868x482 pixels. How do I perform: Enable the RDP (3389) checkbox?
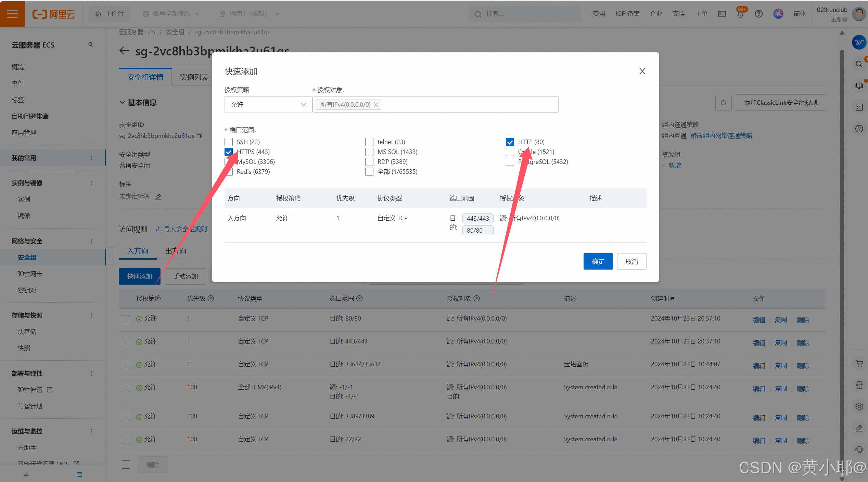[369, 162]
